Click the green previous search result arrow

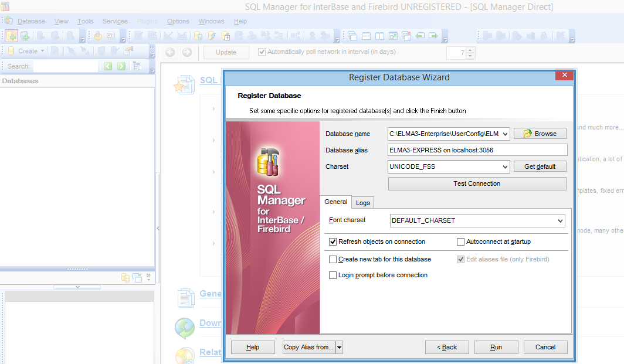pyautogui.click(x=108, y=66)
